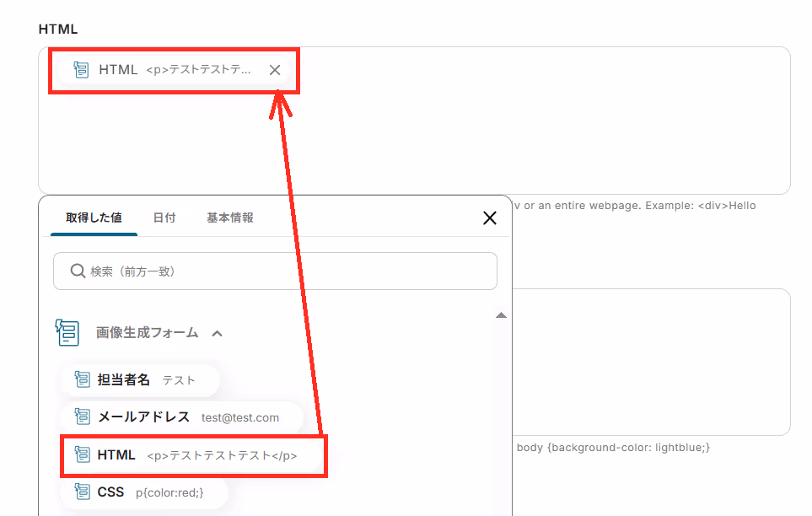Click the test@test.com sample value
The height and width of the screenshot is (516, 812).
click(x=240, y=417)
